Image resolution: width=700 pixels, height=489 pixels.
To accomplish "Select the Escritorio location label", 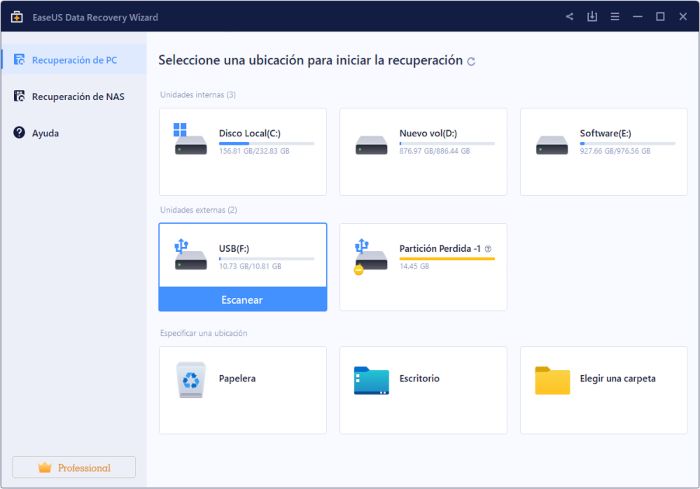I will coord(419,378).
